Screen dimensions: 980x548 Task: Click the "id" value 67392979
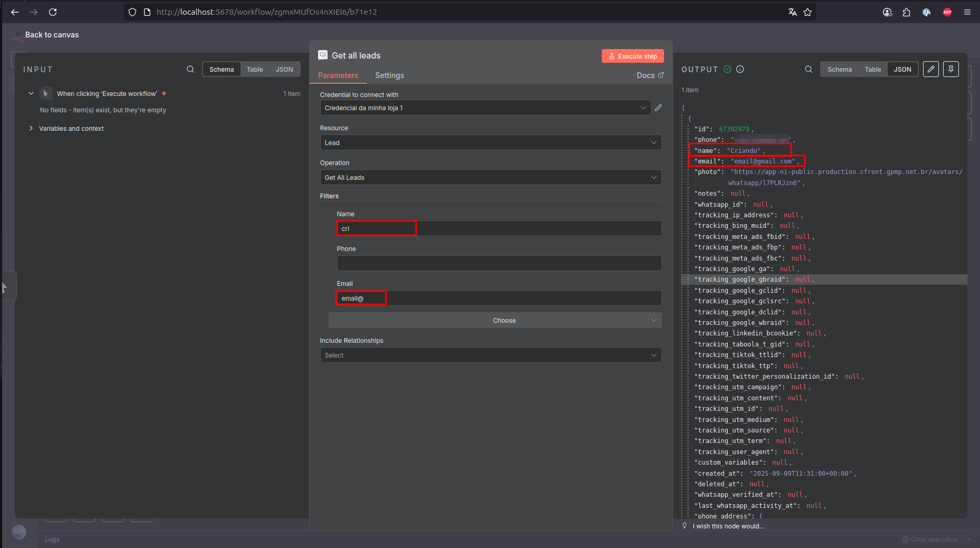[734, 129]
